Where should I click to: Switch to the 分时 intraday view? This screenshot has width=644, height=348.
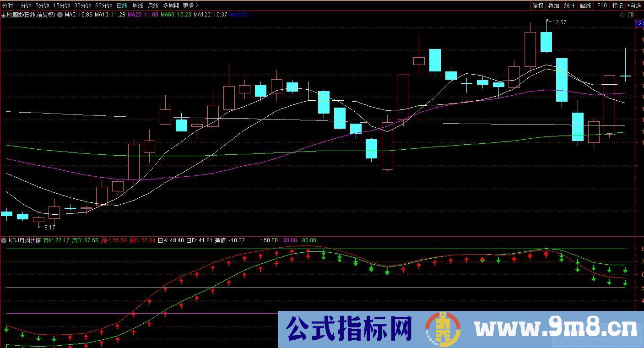pyautogui.click(x=8, y=5)
